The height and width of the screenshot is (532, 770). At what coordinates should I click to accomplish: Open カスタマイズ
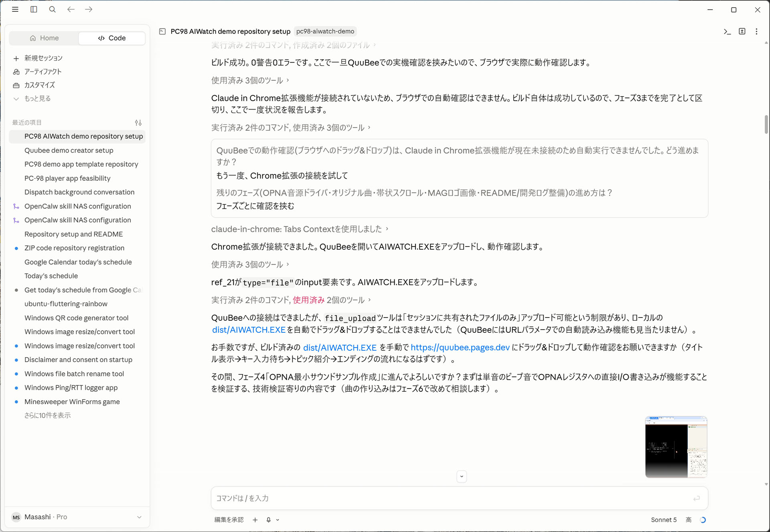tap(39, 85)
